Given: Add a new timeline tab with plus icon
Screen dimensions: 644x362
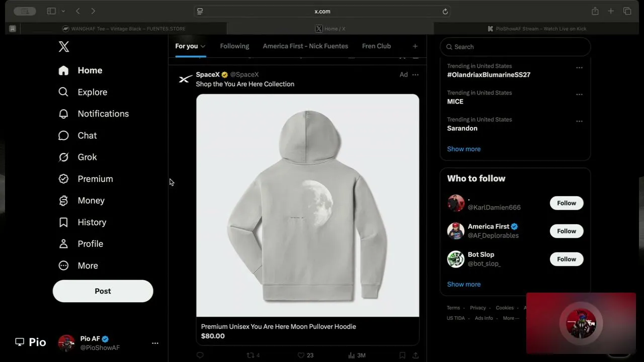Looking at the screenshot, I should (415, 46).
